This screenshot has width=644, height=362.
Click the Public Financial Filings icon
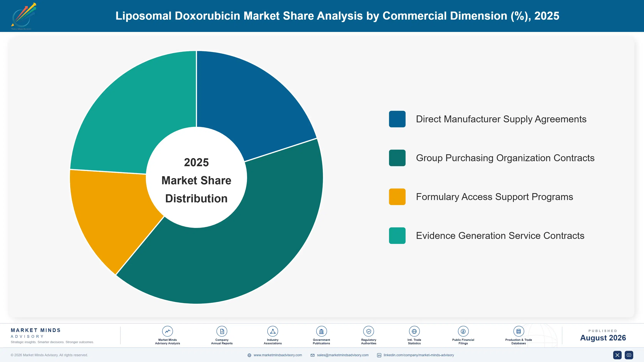click(x=463, y=331)
